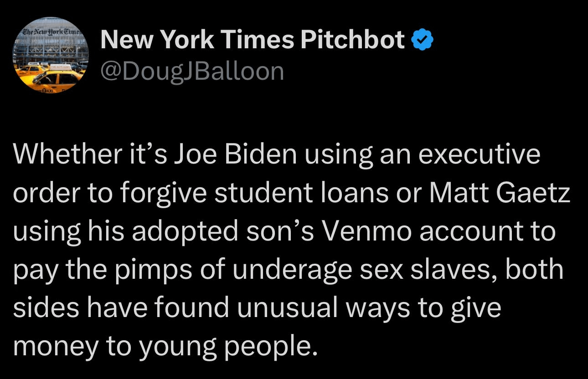Screen dimensions: 588x379
Task: Click the name "Matt Gaetz" in the tweet
Action: tap(500, 194)
